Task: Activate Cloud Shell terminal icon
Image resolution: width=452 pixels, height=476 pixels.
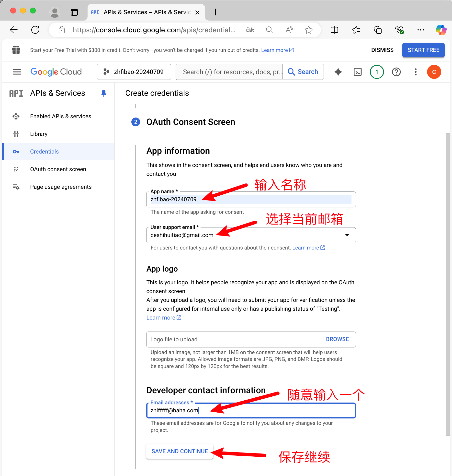Action: (x=358, y=72)
